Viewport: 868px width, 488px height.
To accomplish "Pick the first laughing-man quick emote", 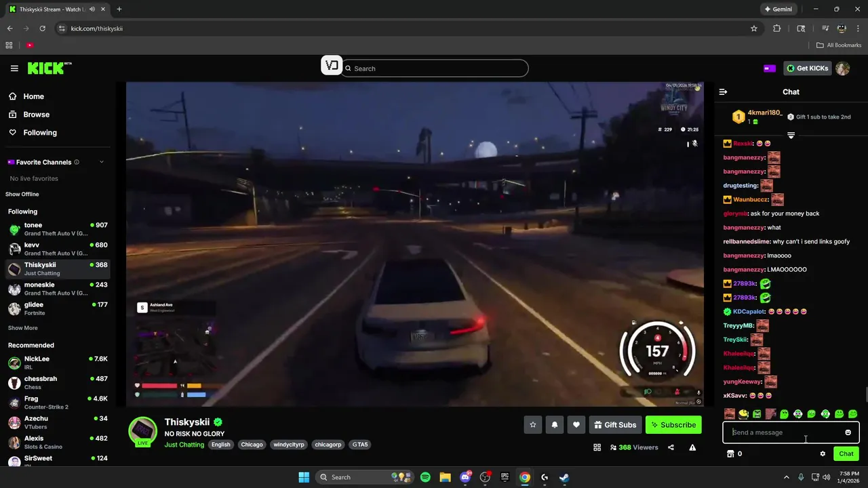I will pyautogui.click(x=730, y=413).
